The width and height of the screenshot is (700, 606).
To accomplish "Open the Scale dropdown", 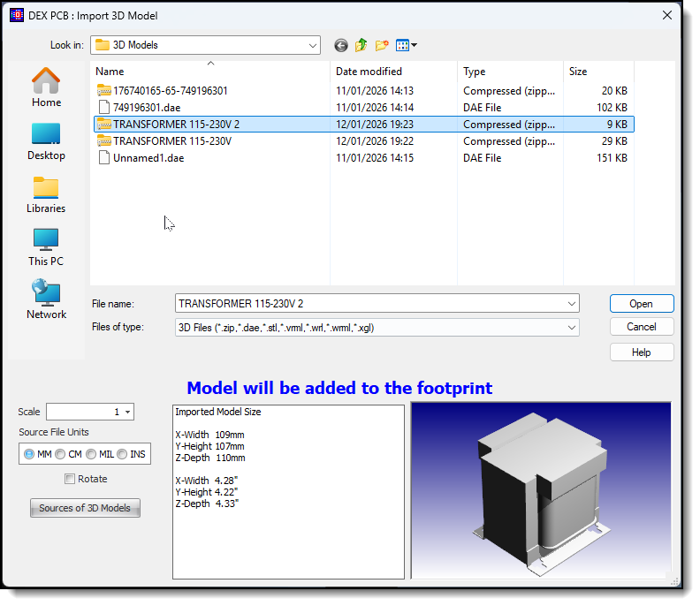I will 127,412.
